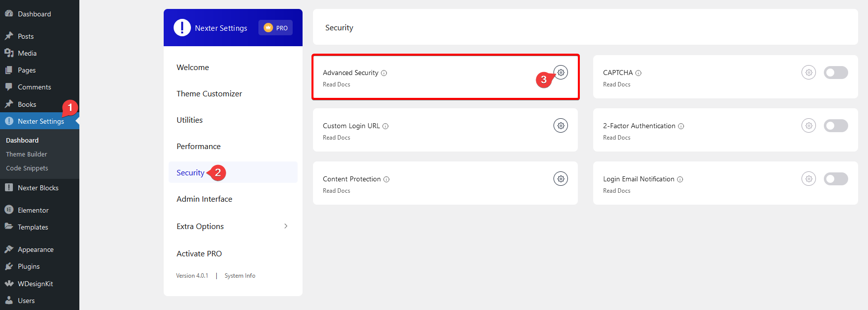Enable the CAPTCHA toggle
The height and width of the screenshot is (310, 868).
836,73
